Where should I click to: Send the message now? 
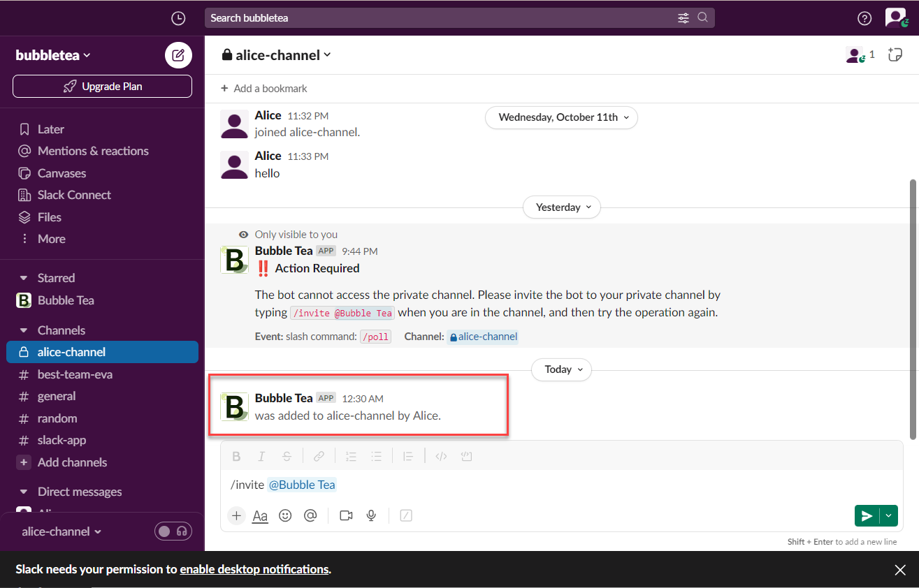point(867,516)
